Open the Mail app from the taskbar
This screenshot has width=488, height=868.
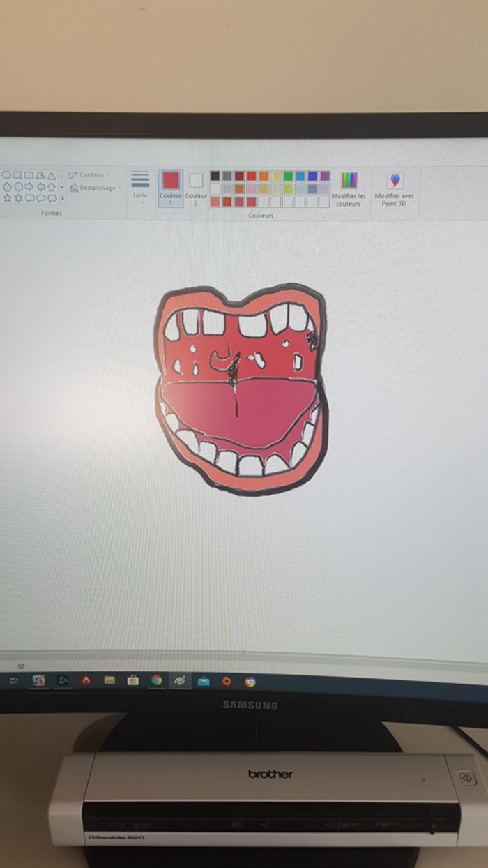tap(204, 681)
